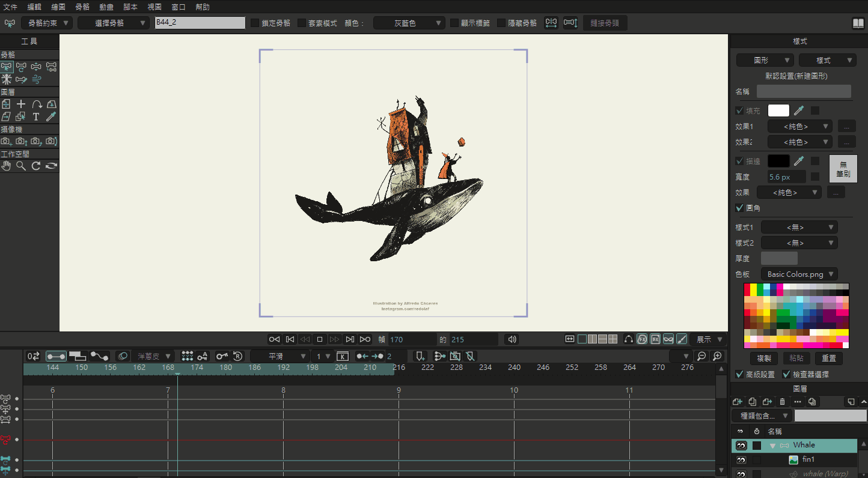Select the Hand pan workspace tool
The width and height of the screenshot is (868, 478).
coord(6,166)
